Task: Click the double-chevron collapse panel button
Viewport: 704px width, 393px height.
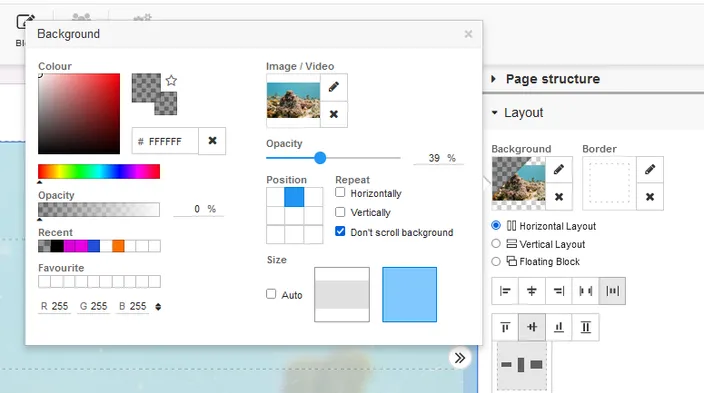Action: point(460,358)
